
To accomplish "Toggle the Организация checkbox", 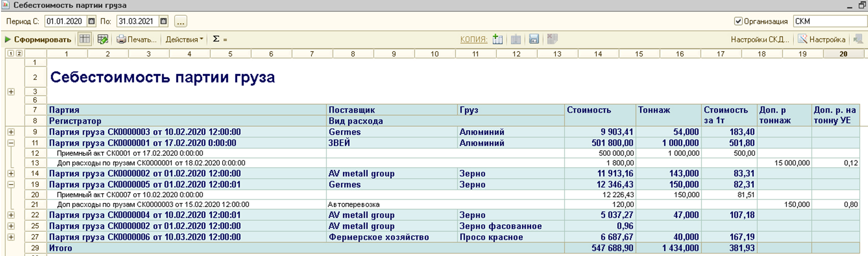I will click(738, 21).
